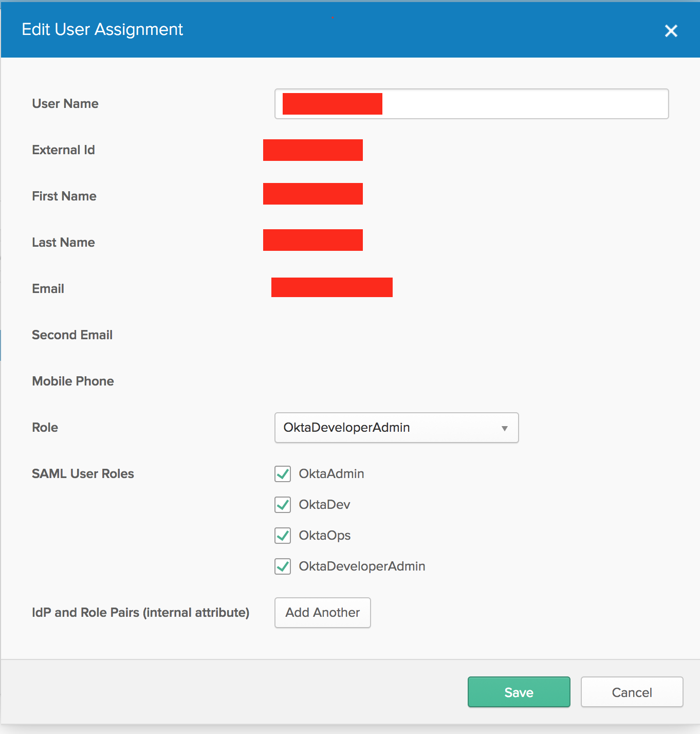The width and height of the screenshot is (700, 734).
Task: Click the Mobile Phone field label
Action: (x=73, y=381)
